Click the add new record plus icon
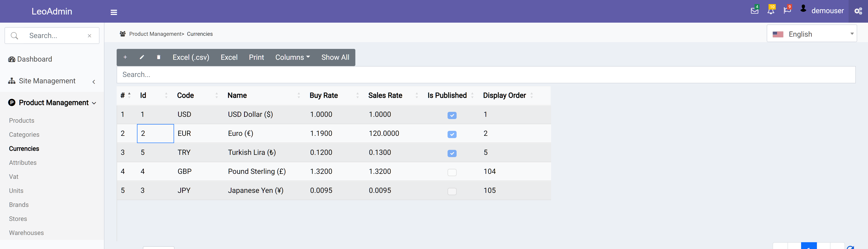This screenshot has width=868, height=249. [125, 57]
